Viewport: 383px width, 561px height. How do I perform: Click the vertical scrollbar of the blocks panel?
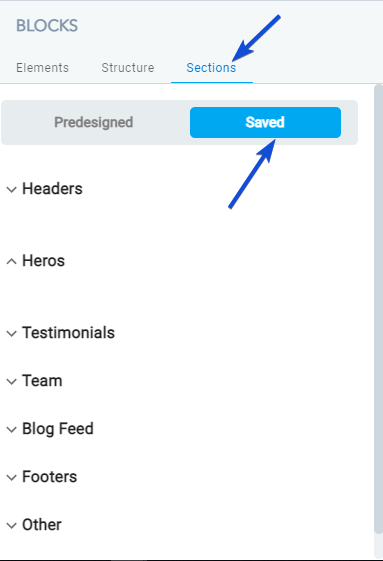378,309
